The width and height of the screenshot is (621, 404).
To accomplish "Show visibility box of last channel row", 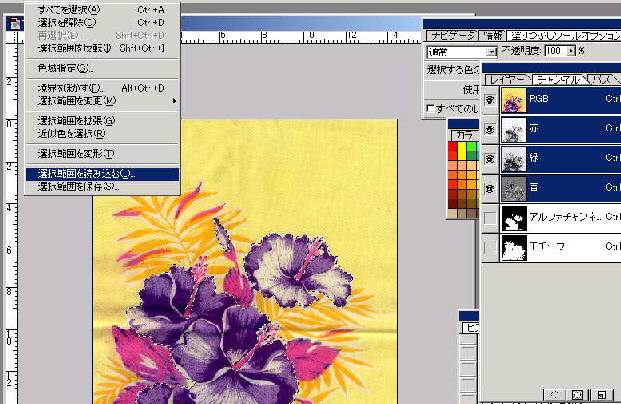I will tap(490, 247).
